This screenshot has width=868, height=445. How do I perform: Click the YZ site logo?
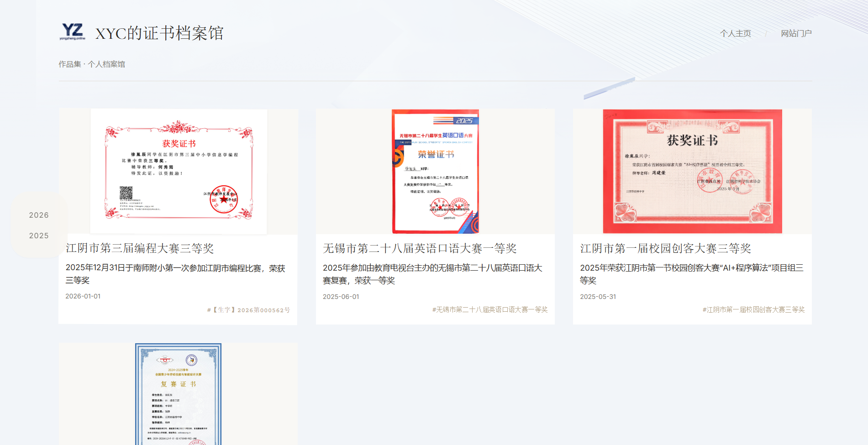tap(73, 32)
